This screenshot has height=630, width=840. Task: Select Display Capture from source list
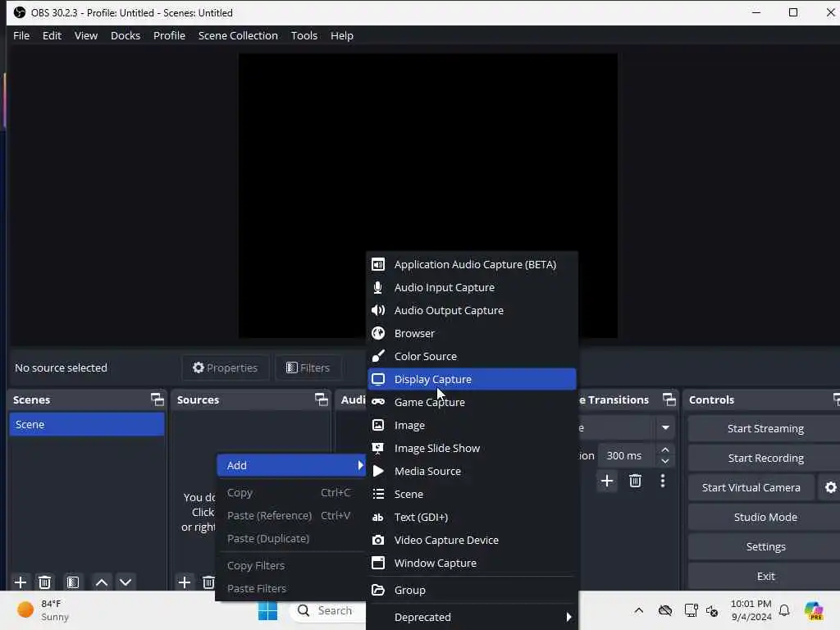[x=472, y=379]
